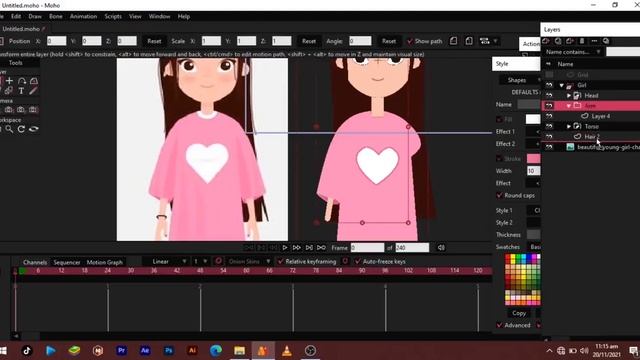Open VLC media player from taskbar
This screenshot has width=640, height=360.
click(287, 350)
